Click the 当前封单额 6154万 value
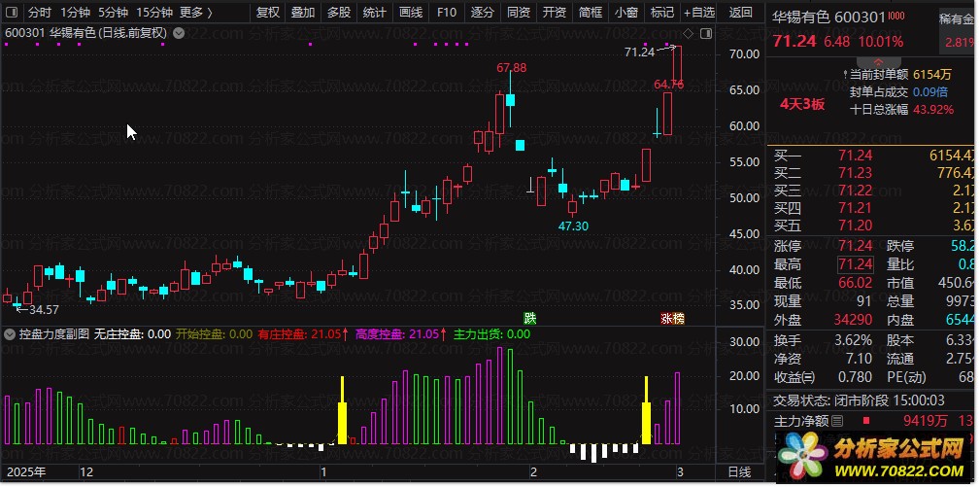 click(x=932, y=75)
